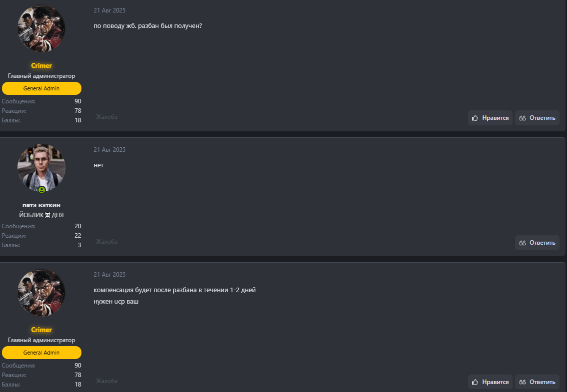Viewport: 567px width, 392px height.
Task: Report the first post via Жалоба
Action: click(x=107, y=117)
